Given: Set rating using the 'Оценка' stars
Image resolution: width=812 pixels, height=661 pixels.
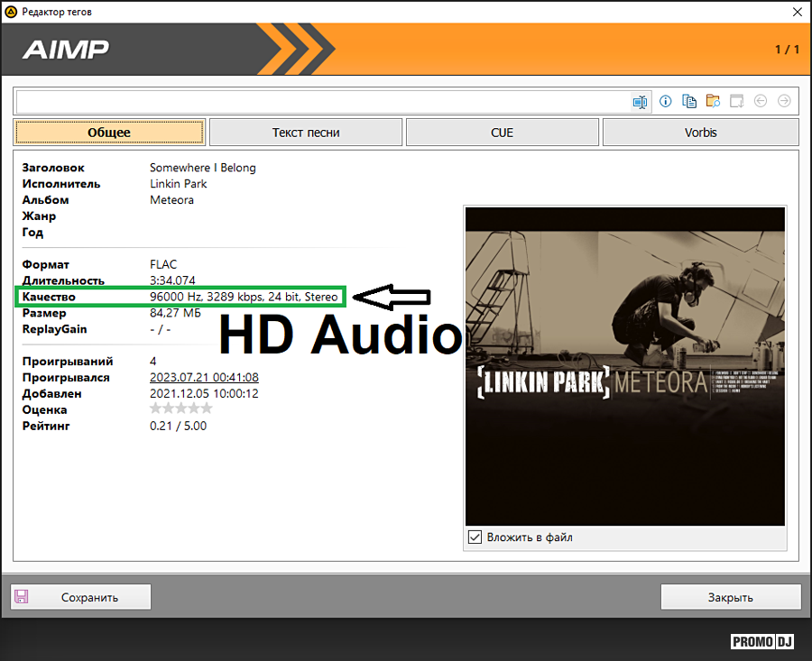Looking at the screenshot, I should point(180,409).
